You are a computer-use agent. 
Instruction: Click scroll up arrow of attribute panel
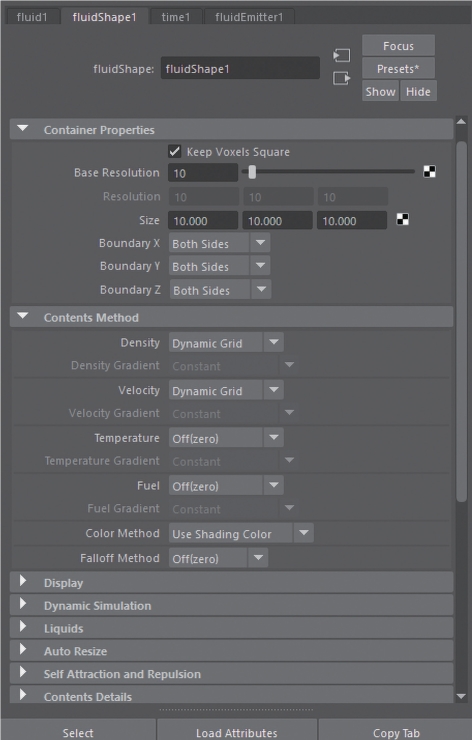pyautogui.click(x=461, y=122)
